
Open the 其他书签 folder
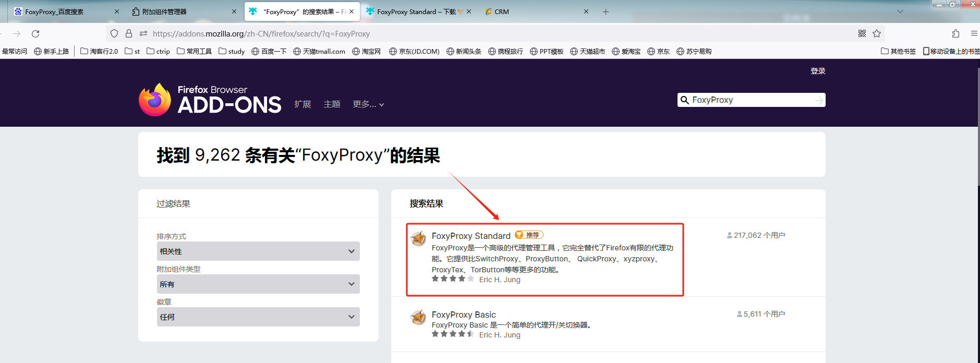coord(898,51)
